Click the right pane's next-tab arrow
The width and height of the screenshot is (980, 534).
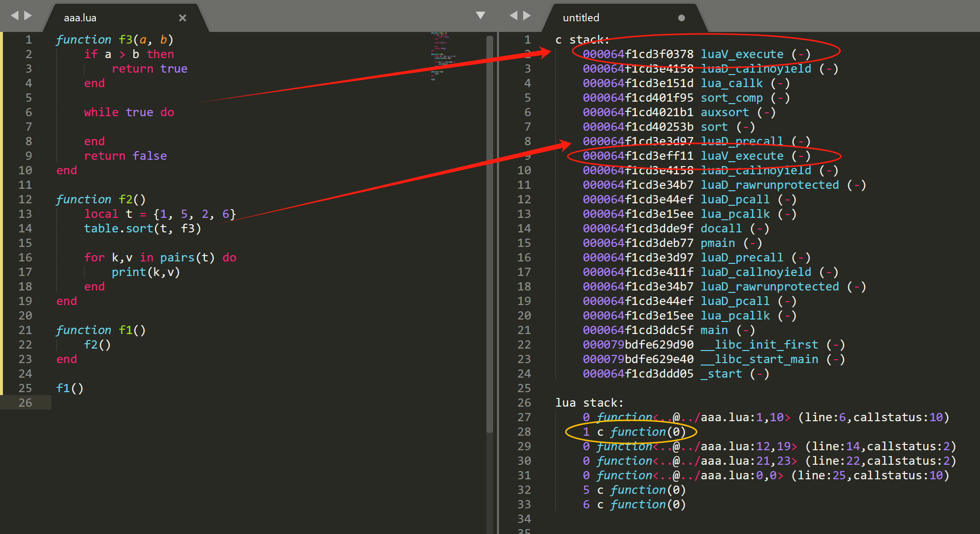(527, 15)
